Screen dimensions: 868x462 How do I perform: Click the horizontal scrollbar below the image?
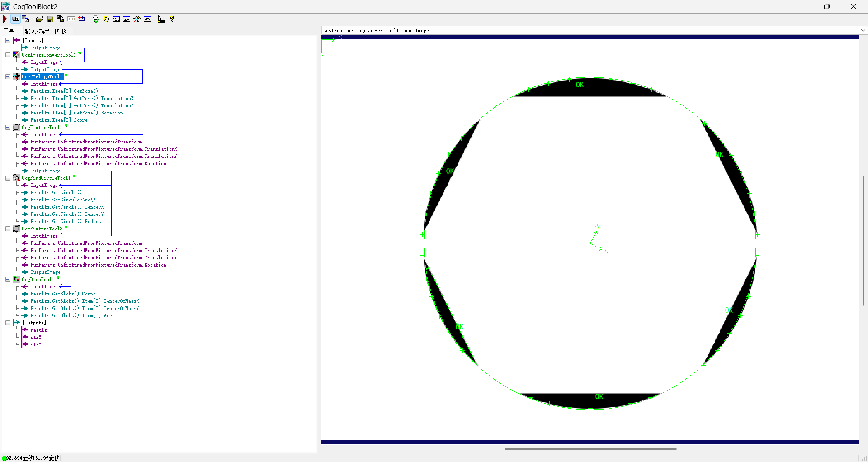(x=590, y=449)
